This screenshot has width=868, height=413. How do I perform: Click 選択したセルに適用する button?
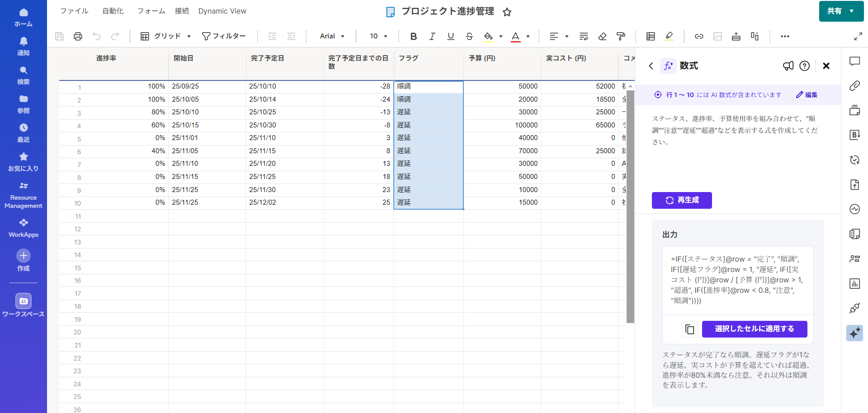click(x=754, y=329)
